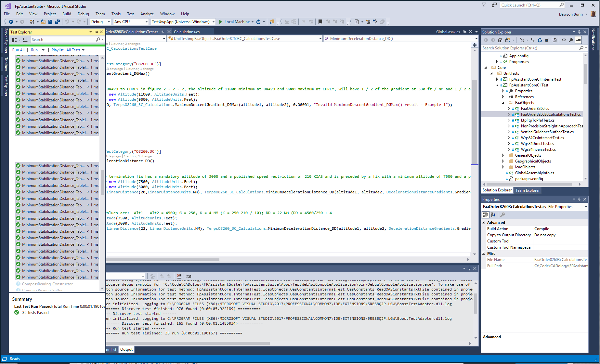The width and height of the screenshot is (600, 364).
Task: Open the Team menu
Action: 100,14
